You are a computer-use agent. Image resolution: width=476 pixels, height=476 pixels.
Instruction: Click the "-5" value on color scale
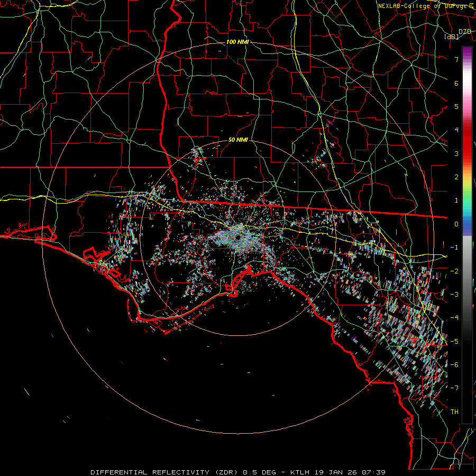(x=454, y=342)
